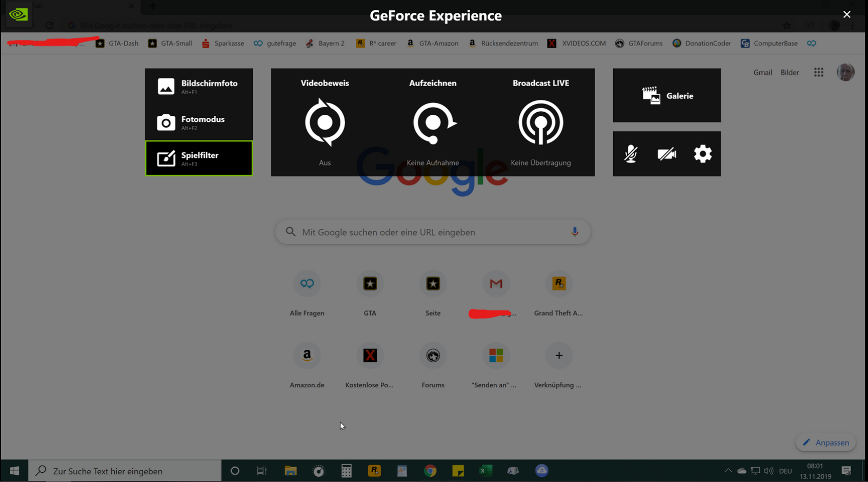The image size is (868, 482).
Task: Open Rockstar Games Launcher taskbar icon
Action: click(x=374, y=471)
